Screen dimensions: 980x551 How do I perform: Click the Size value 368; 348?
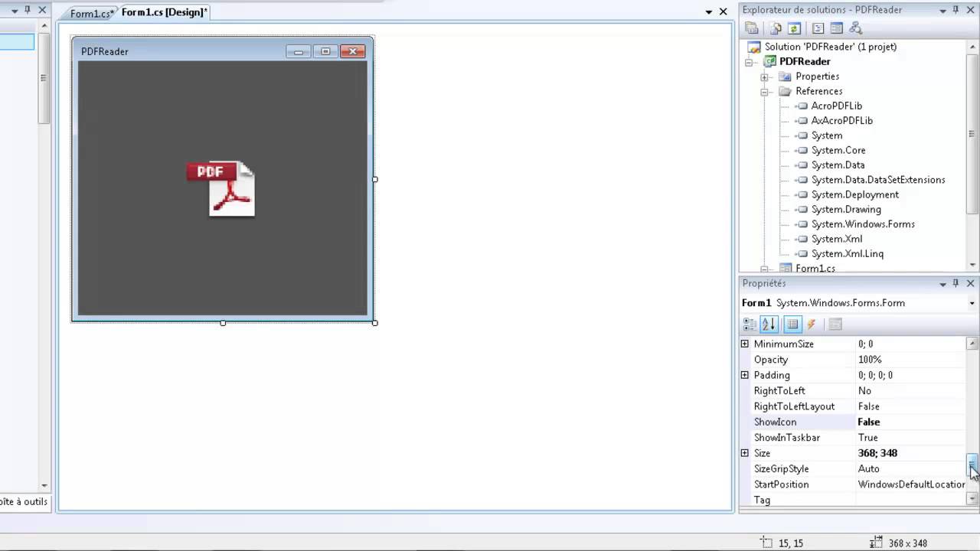(x=910, y=453)
